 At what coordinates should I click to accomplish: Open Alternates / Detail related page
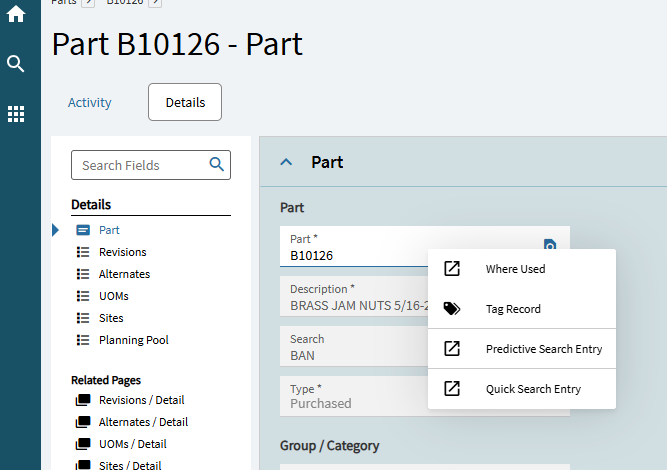coord(145,422)
